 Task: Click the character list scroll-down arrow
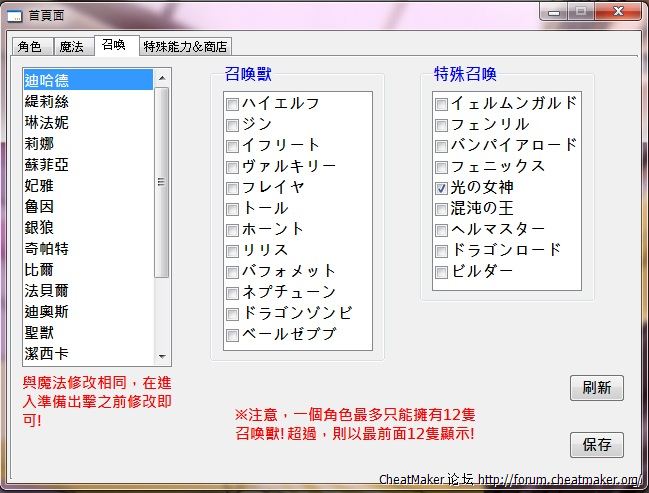162,355
